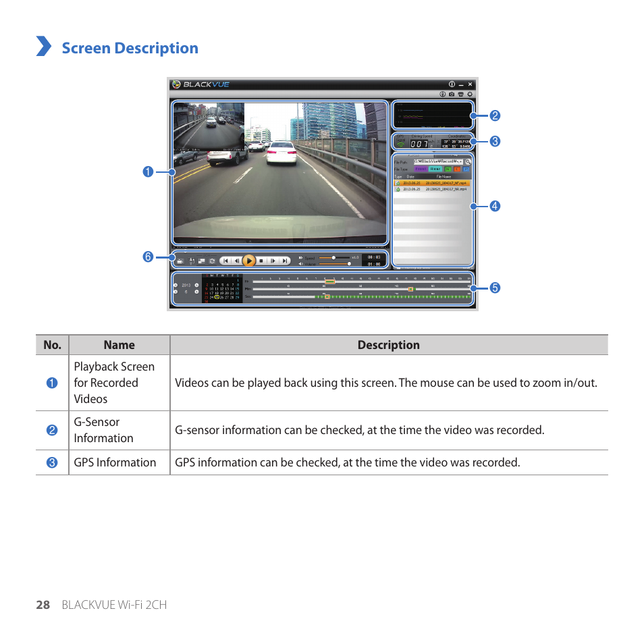Image resolution: width=644 pixels, height=644 pixels.
Task: Select day 25 circled in the calendar
Action: (x=217, y=297)
